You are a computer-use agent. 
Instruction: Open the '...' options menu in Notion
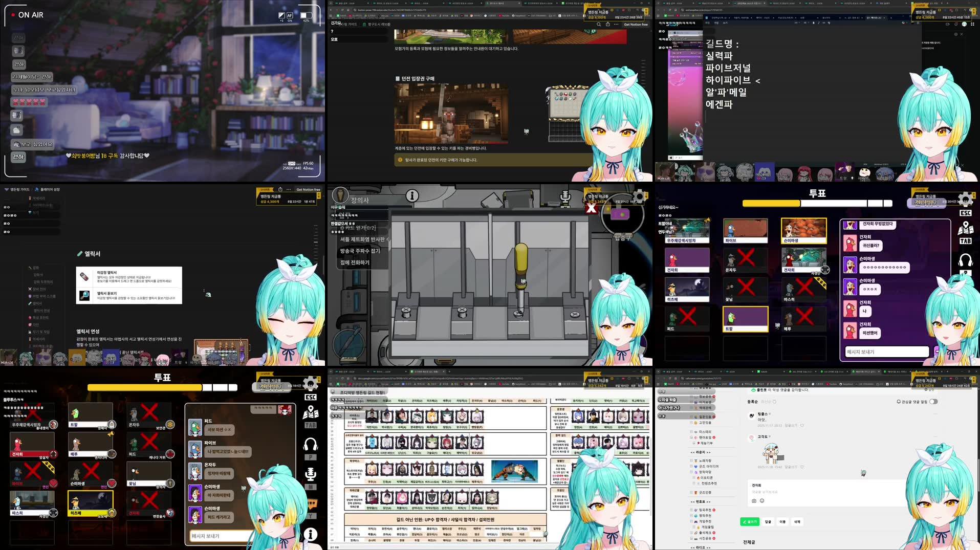[616, 25]
